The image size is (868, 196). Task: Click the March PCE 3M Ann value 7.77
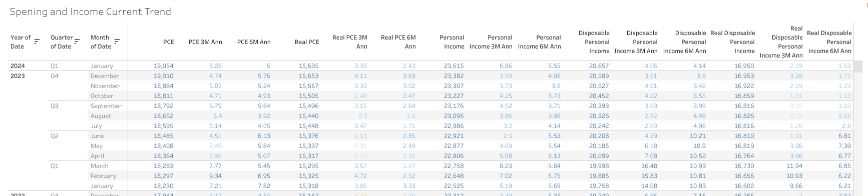coord(215,166)
